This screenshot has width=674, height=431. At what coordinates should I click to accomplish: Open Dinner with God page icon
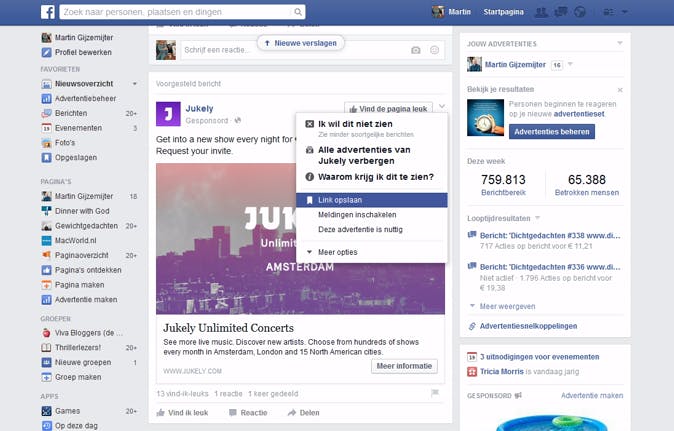point(46,211)
